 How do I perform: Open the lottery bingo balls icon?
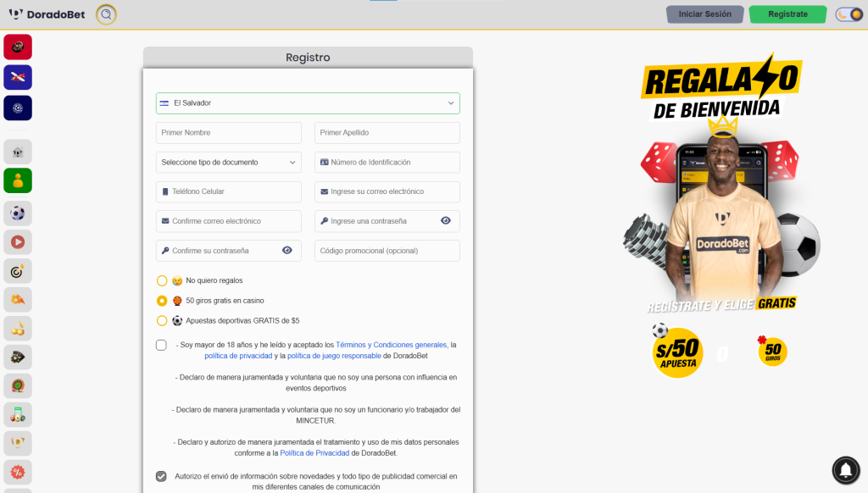[18, 414]
